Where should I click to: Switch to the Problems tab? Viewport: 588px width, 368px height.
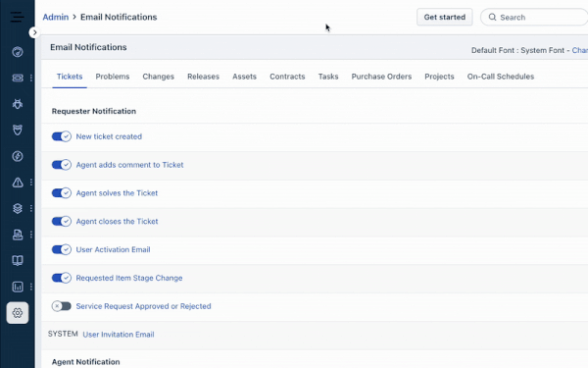tap(113, 77)
